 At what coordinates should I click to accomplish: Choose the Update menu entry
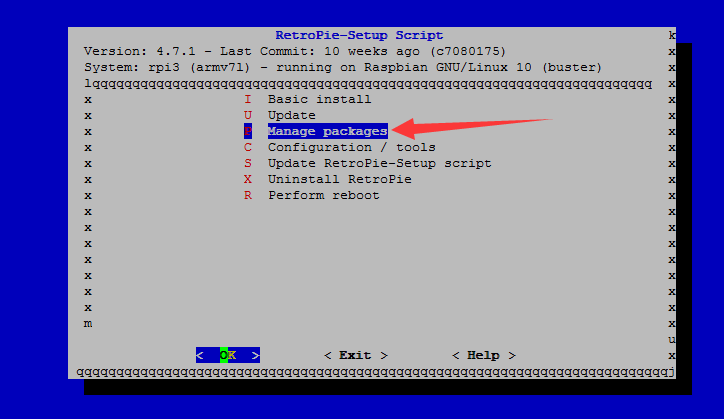click(291, 115)
